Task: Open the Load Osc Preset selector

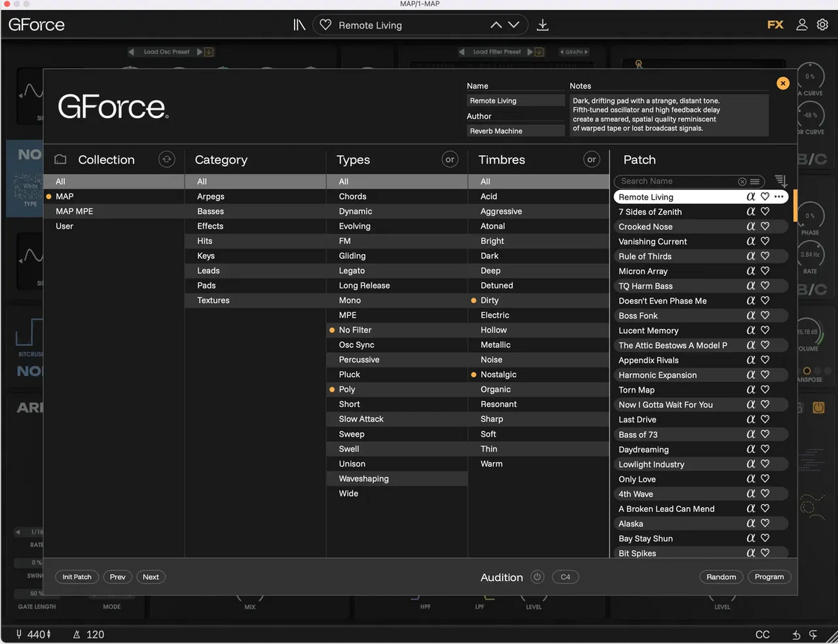Action: point(166,52)
